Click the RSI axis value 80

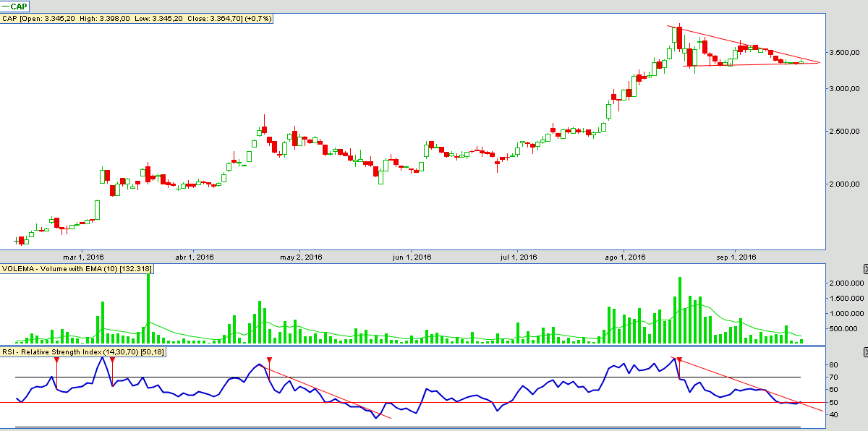point(833,365)
